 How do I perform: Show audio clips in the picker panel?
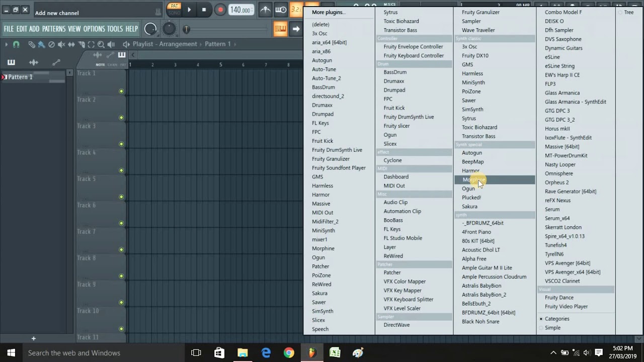coord(34,62)
